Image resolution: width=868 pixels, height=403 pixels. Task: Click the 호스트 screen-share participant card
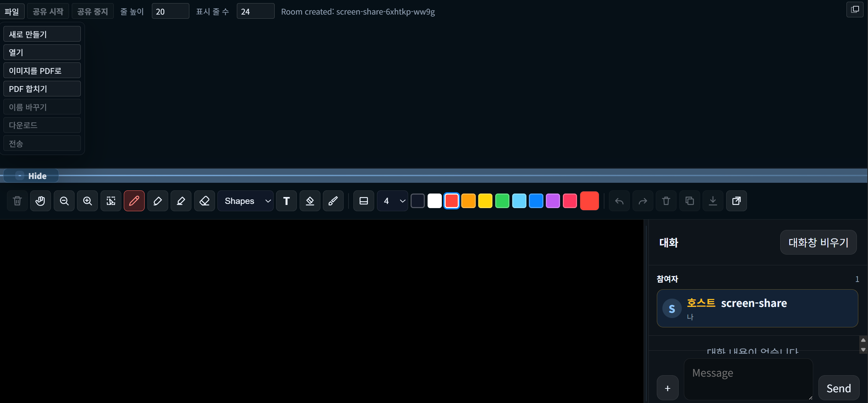point(757,308)
